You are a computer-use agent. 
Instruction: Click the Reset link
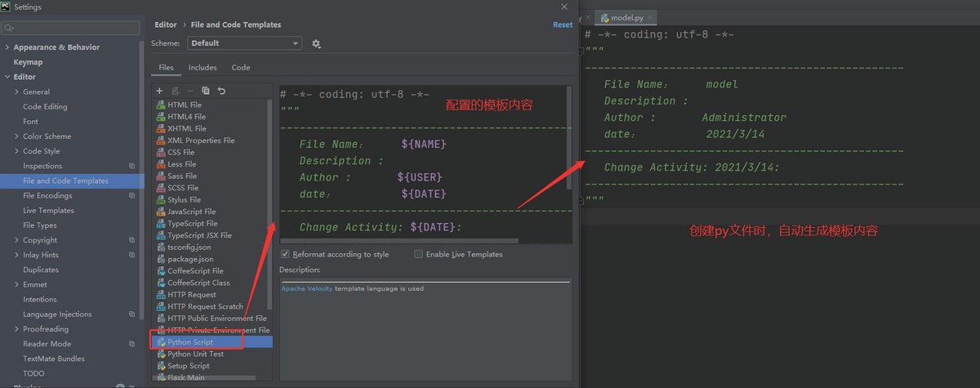(x=563, y=25)
